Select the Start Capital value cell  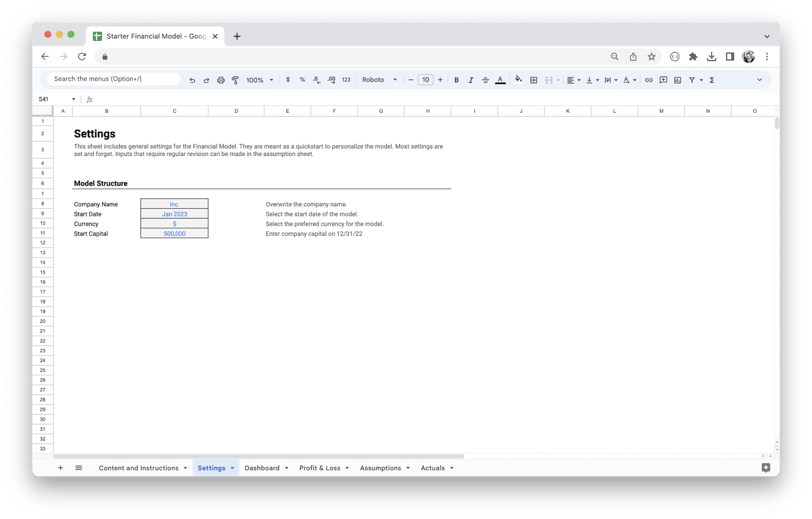click(x=174, y=234)
